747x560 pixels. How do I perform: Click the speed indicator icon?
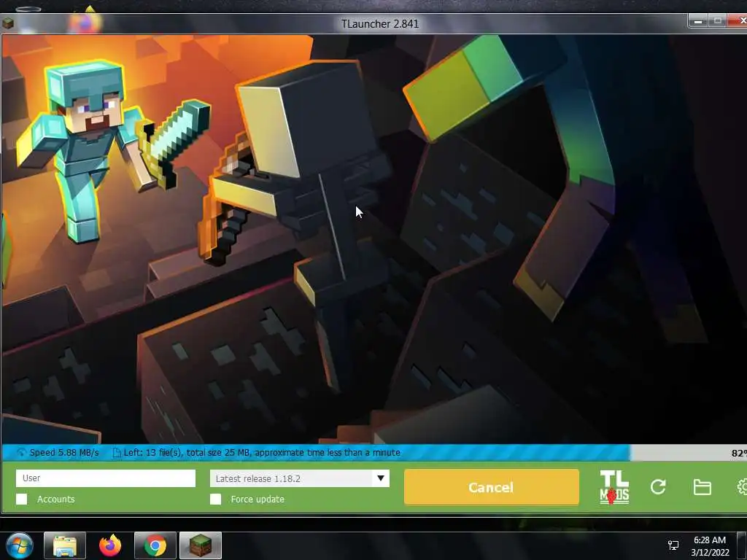21,453
